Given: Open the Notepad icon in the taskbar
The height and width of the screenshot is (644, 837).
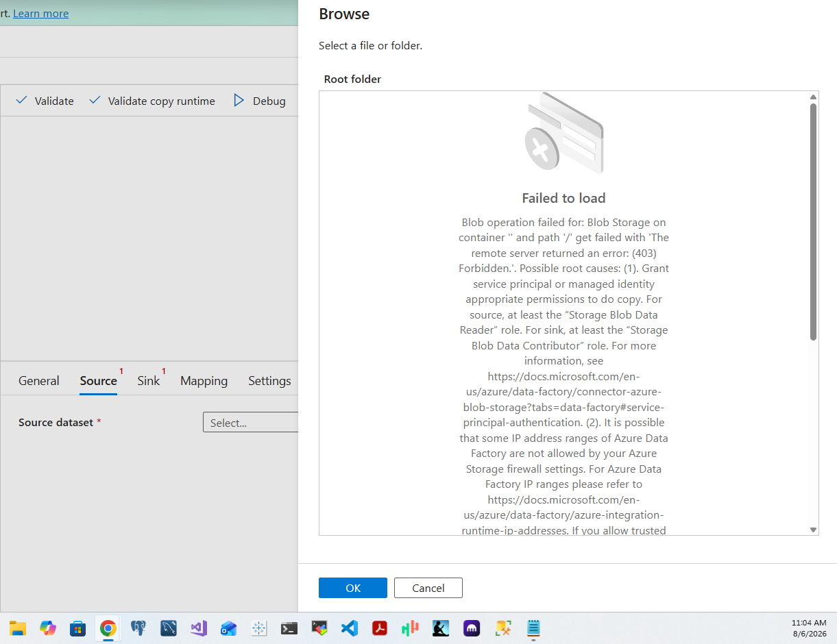Looking at the screenshot, I should [533, 628].
